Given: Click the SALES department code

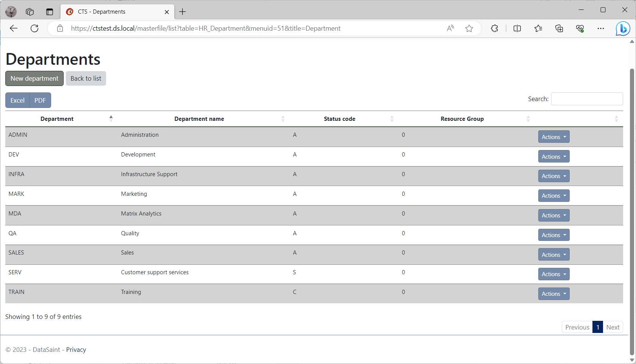Looking at the screenshot, I should click(x=16, y=253).
